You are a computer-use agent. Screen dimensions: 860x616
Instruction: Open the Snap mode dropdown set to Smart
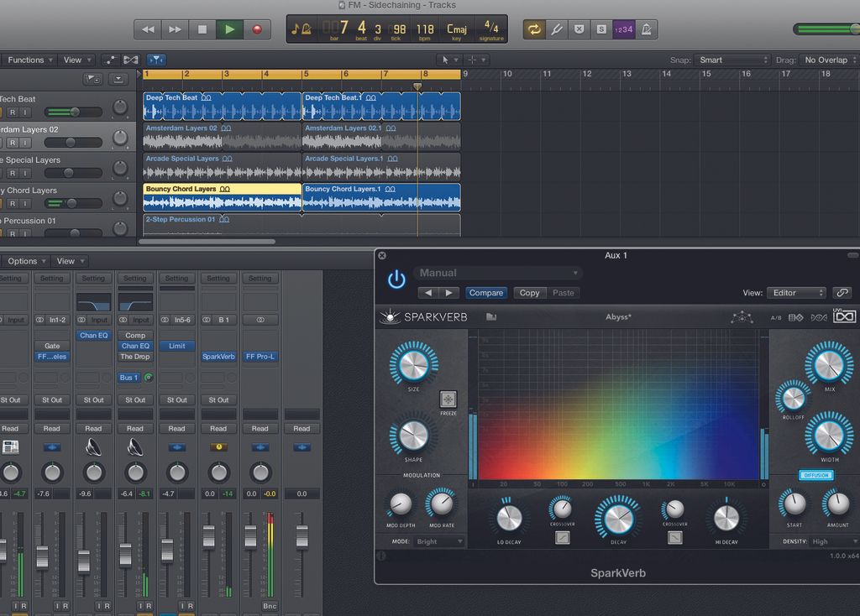734,60
